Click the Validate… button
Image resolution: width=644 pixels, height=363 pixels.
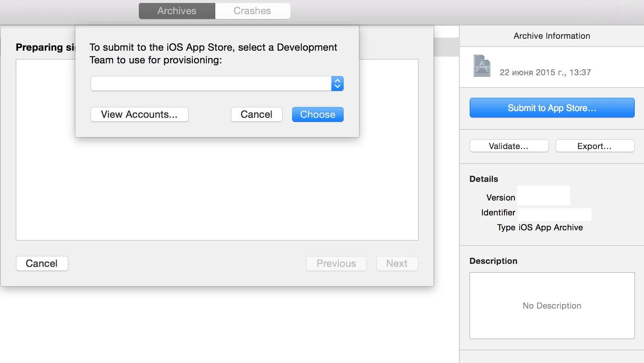click(x=509, y=146)
